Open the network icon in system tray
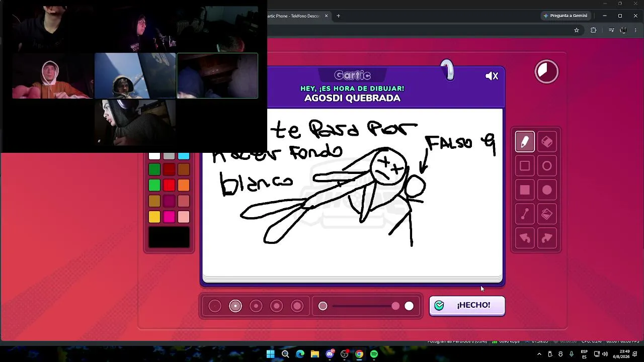 point(597,354)
